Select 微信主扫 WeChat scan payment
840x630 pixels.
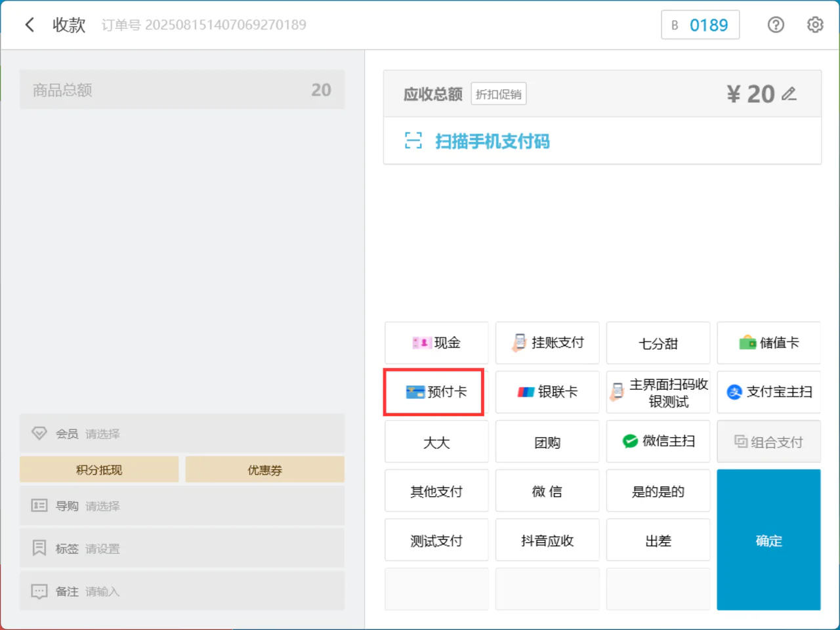point(658,442)
